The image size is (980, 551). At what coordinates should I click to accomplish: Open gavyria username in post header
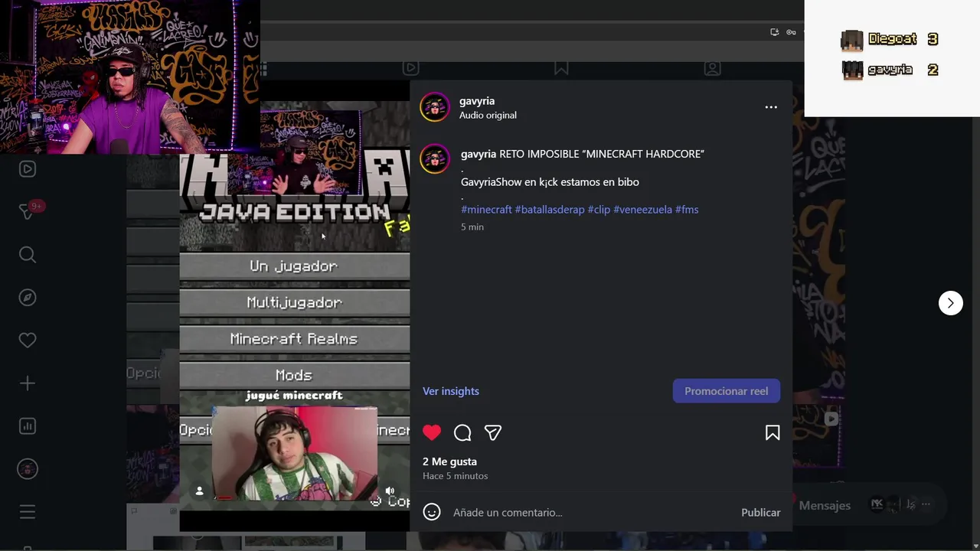(x=477, y=101)
